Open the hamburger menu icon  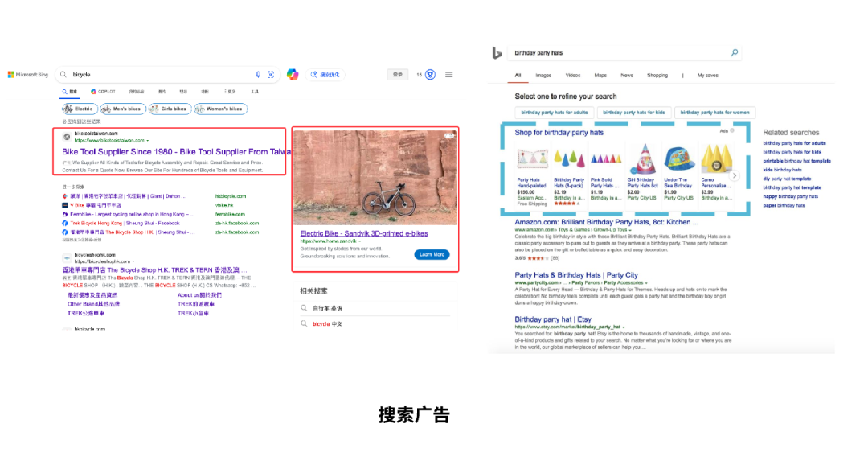pyautogui.click(x=449, y=74)
